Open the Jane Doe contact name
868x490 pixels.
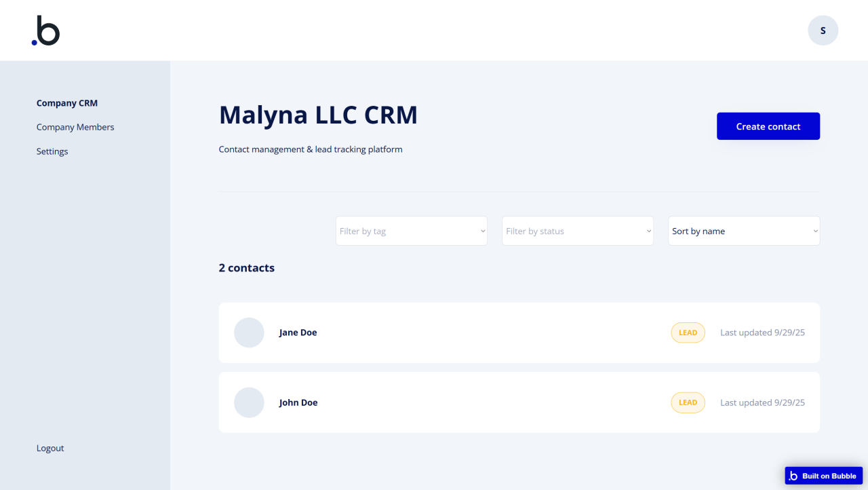click(298, 333)
